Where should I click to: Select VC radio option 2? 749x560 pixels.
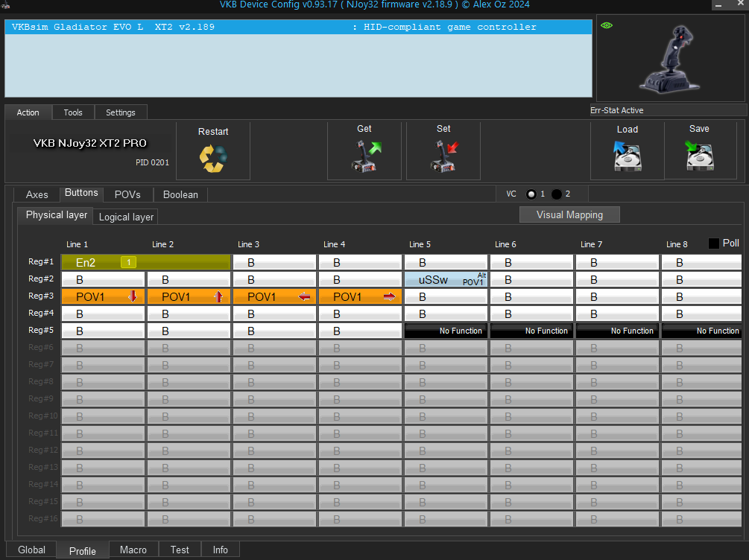(557, 194)
